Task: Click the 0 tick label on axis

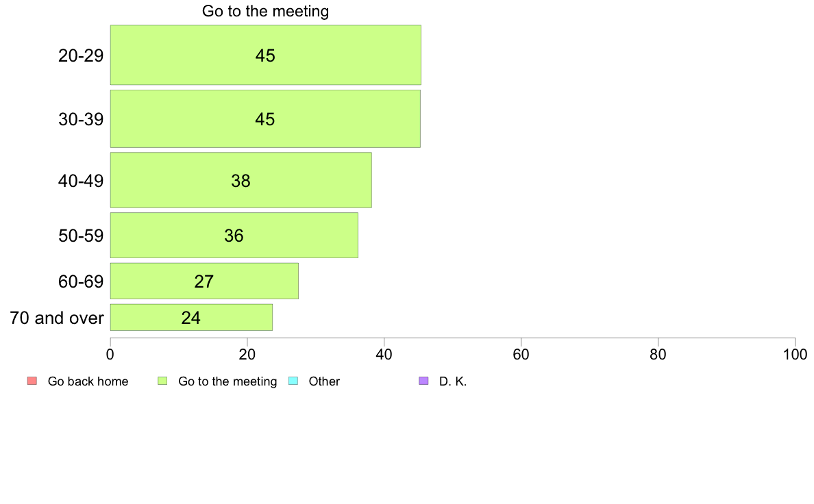Action: [x=110, y=355]
